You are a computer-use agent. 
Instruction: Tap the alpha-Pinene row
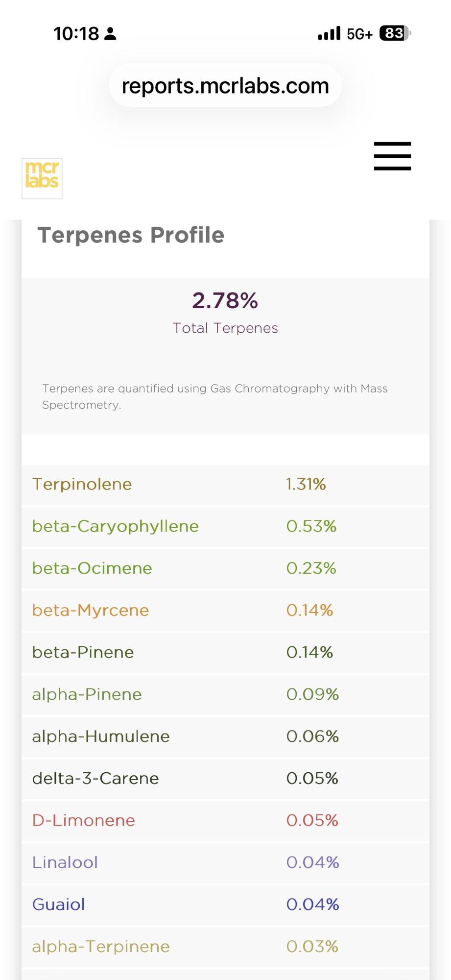click(225, 694)
